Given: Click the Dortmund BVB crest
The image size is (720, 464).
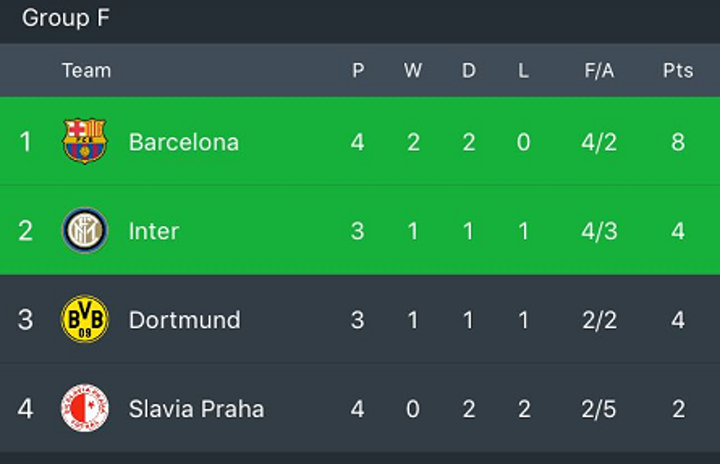Looking at the screenshot, I should click(85, 319).
